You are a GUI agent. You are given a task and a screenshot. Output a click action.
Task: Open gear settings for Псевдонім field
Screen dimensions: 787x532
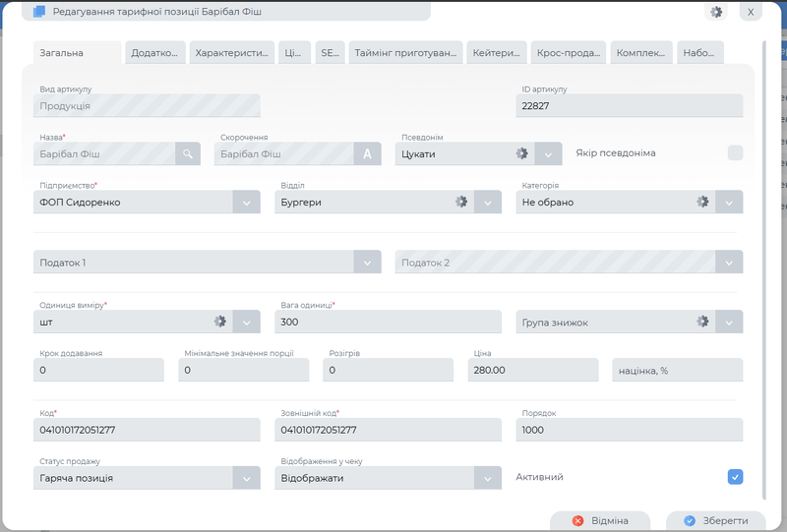pos(522,153)
